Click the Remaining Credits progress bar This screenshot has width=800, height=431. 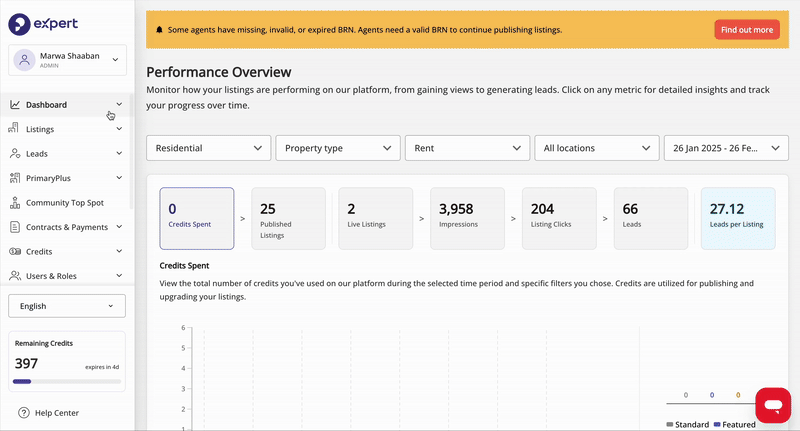(x=67, y=382)
